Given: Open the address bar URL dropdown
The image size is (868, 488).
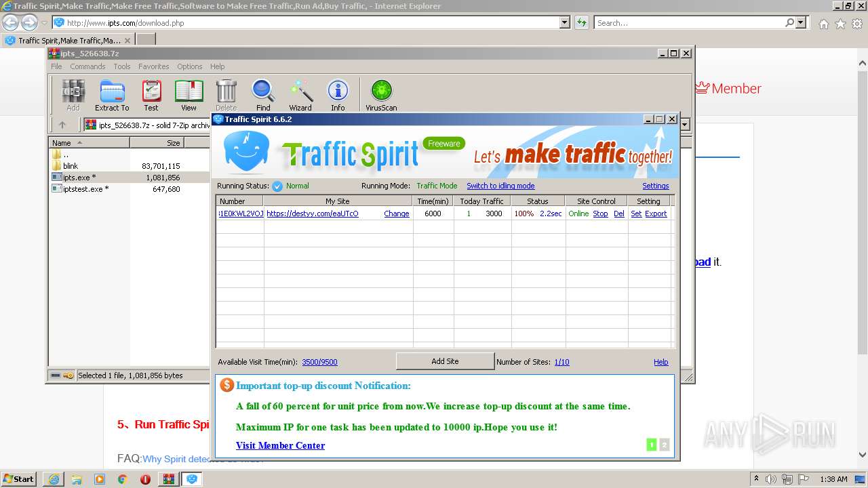Looking at the screenshot, I should click(564, 22).
